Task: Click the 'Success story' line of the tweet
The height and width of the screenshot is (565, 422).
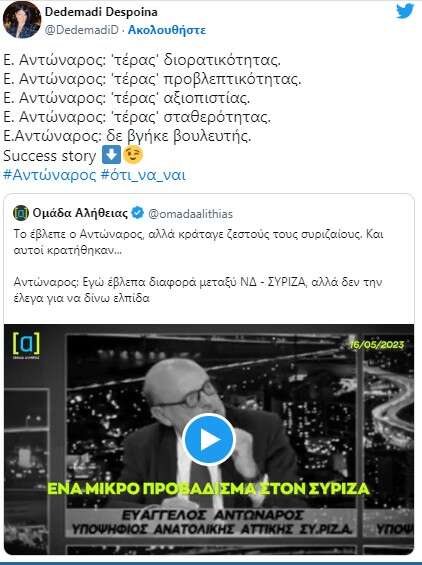Action: point(50,156)
